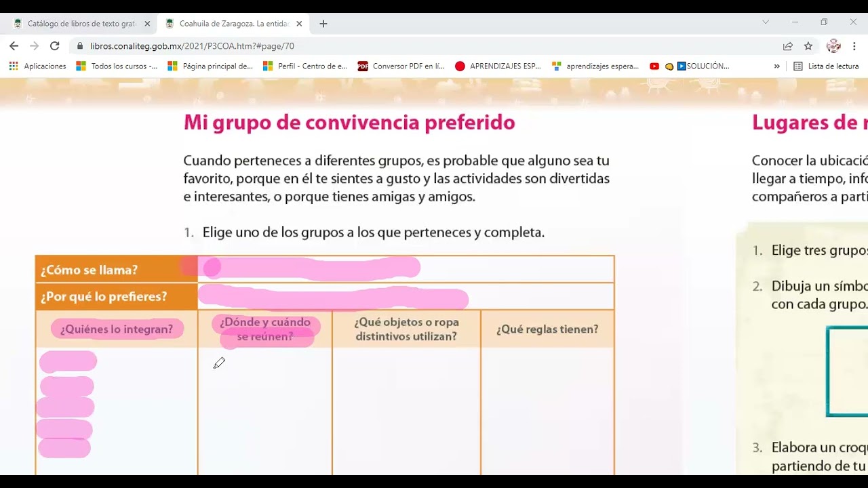The height and width of the screenshot is (488, 868).
Task: Click the ¿Por qué lo prefieres? label
Action: (104, 297)
